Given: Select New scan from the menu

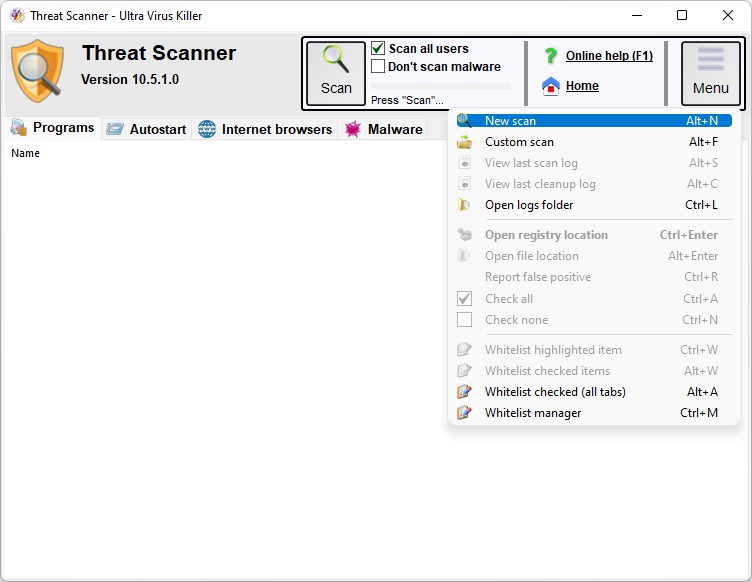Looking at the screenshot, I should 510,121.
